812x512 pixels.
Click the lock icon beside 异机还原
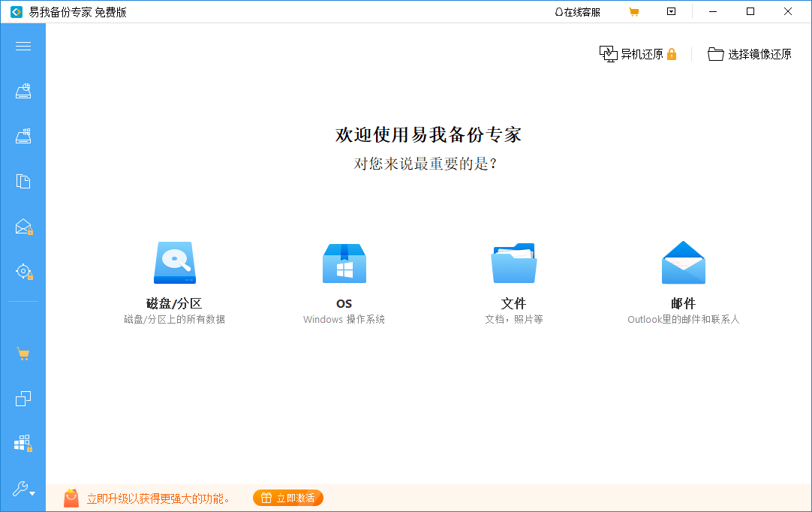[x=672, y=54]
